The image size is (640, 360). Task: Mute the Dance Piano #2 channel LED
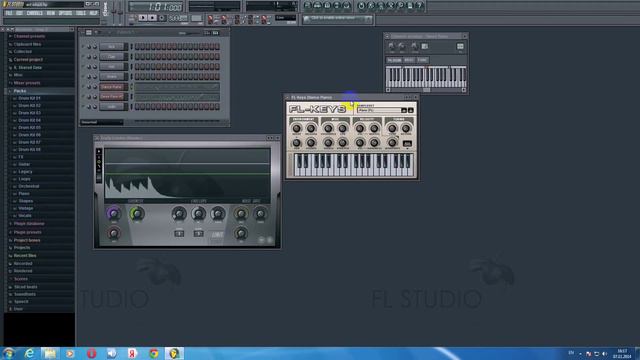point(82,96)
